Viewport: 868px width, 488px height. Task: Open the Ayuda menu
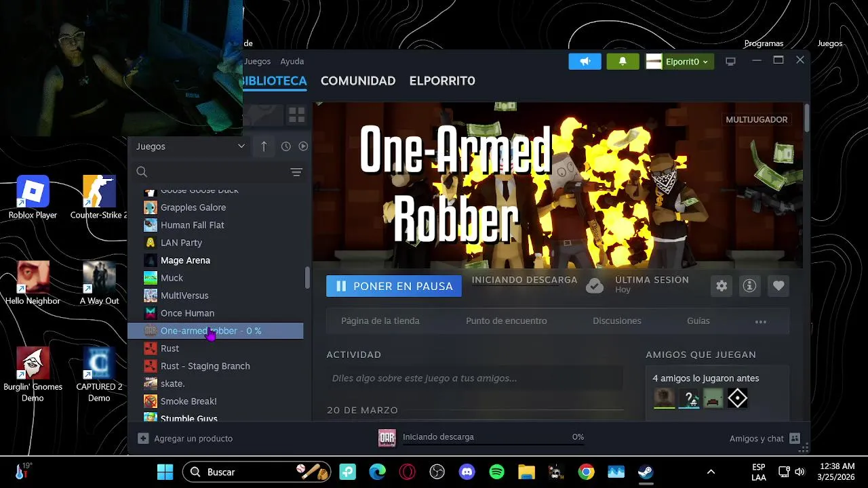(x=292, y=61)
